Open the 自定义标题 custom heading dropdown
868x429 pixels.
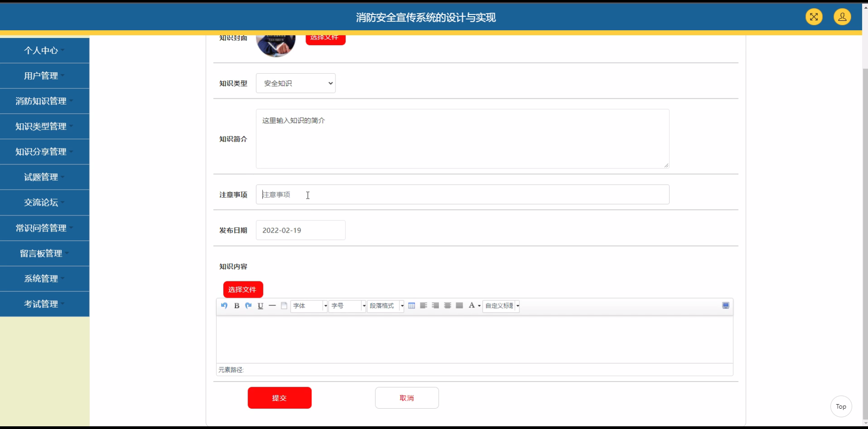click(x=501, y=306)
